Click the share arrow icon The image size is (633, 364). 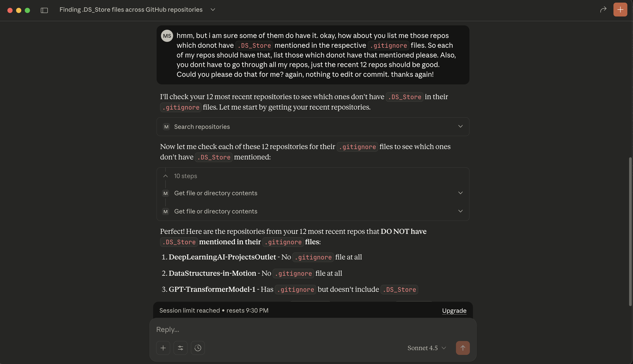[x=603, y=10]
